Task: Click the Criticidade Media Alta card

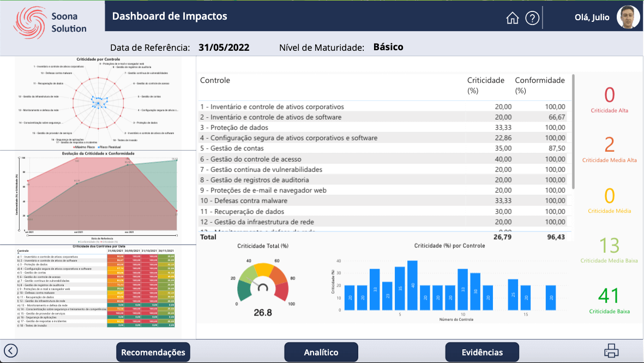Action: 609,149
